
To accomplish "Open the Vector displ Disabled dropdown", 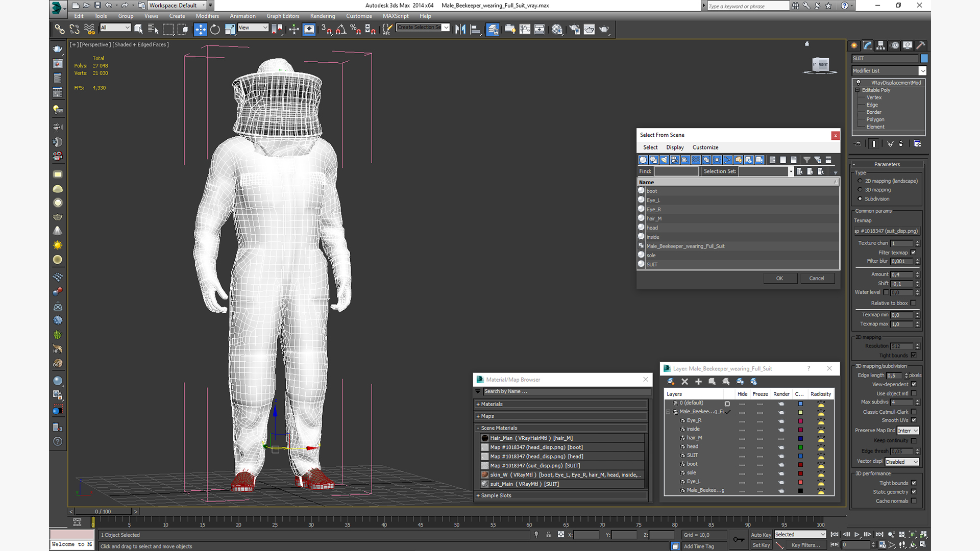I will 902,462.
